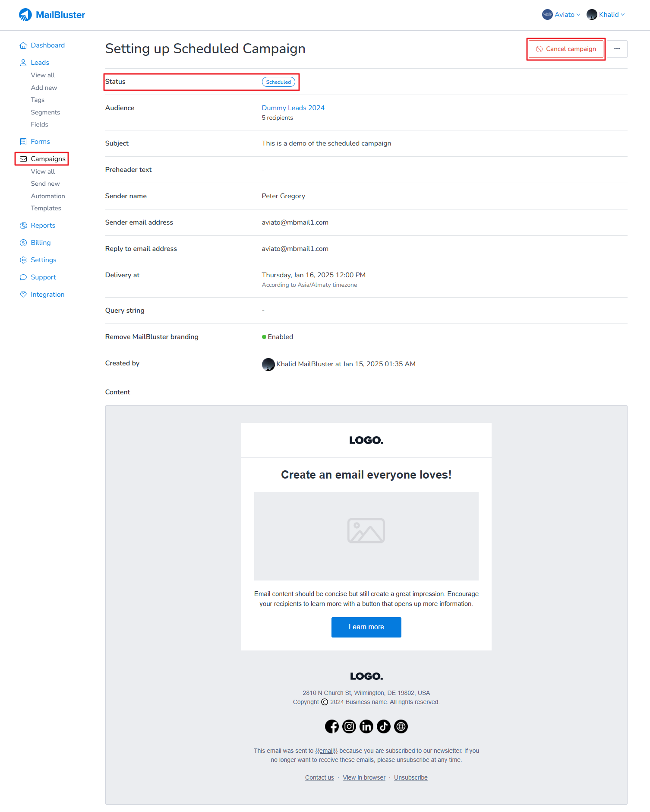Viewport: 650px width, 812px height.
Task: Open the Dashboard home icon
Action: coord(23,45)
